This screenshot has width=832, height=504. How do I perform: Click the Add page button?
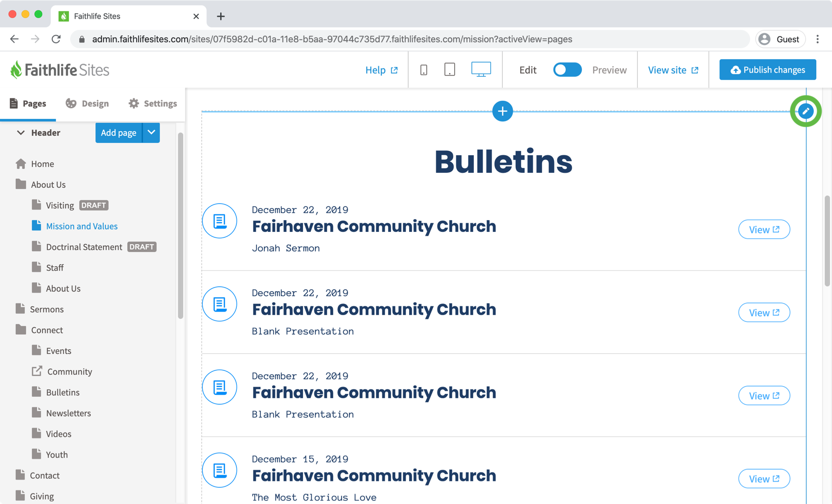click(118, 133)
